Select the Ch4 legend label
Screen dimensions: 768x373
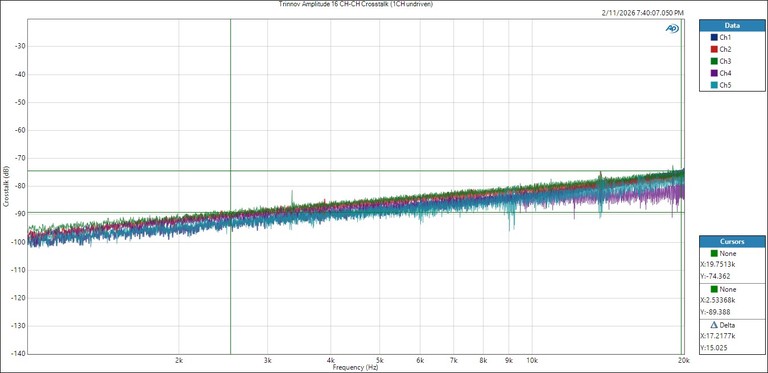click(725, 73)
